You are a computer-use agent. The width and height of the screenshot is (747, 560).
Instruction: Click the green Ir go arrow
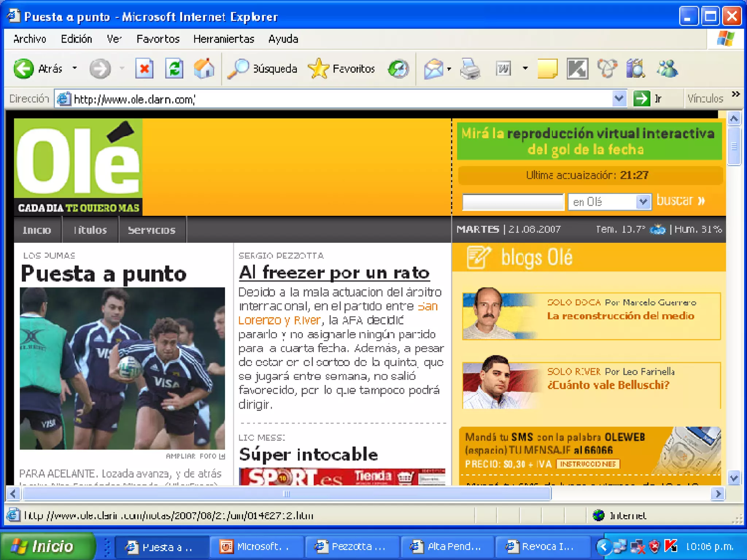coord(642,98)
